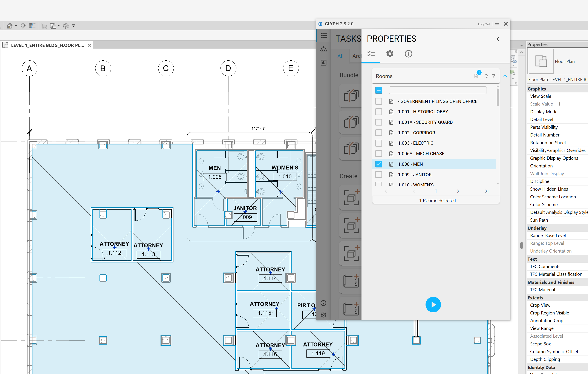The image size is (588, 374).
Task: Click the robot automation icon in sidebar
Action: [x=323, y=49]
